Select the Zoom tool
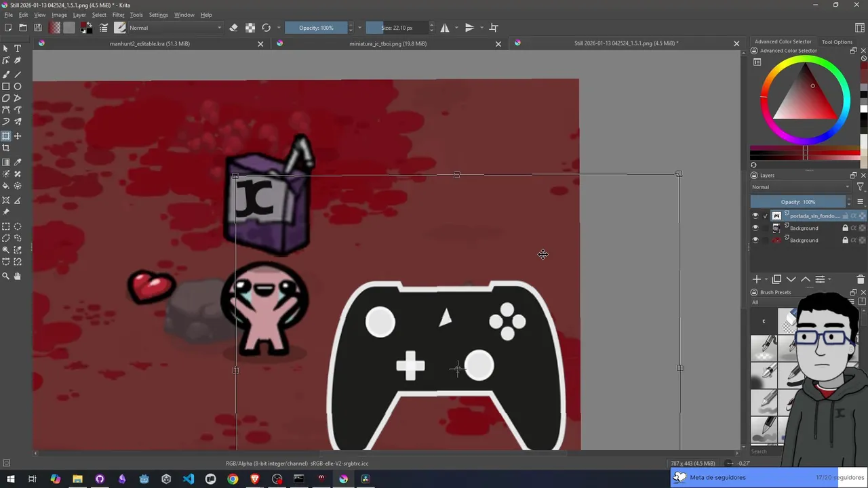Screen dimensions: 868x488 point(6,277)
